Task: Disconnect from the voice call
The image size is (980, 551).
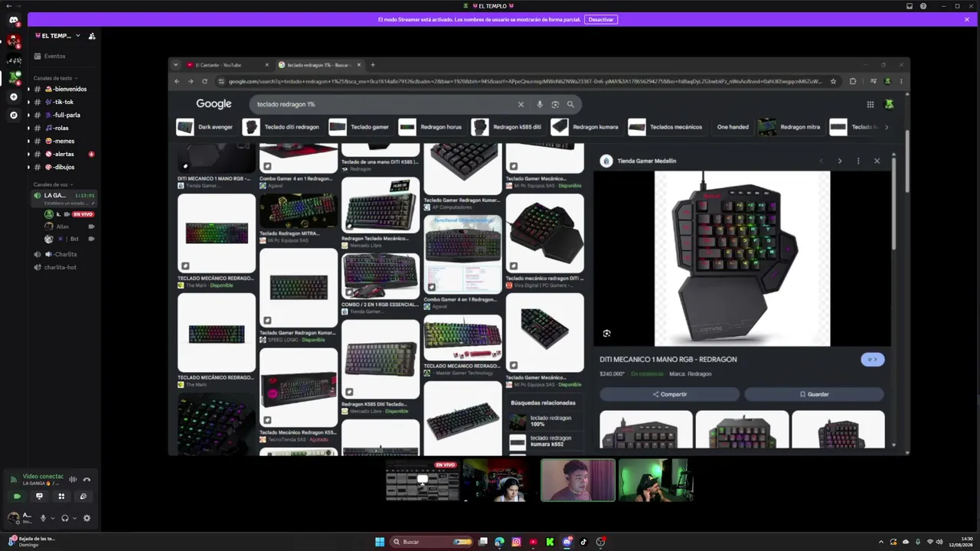Action: [x=87, y=480]
